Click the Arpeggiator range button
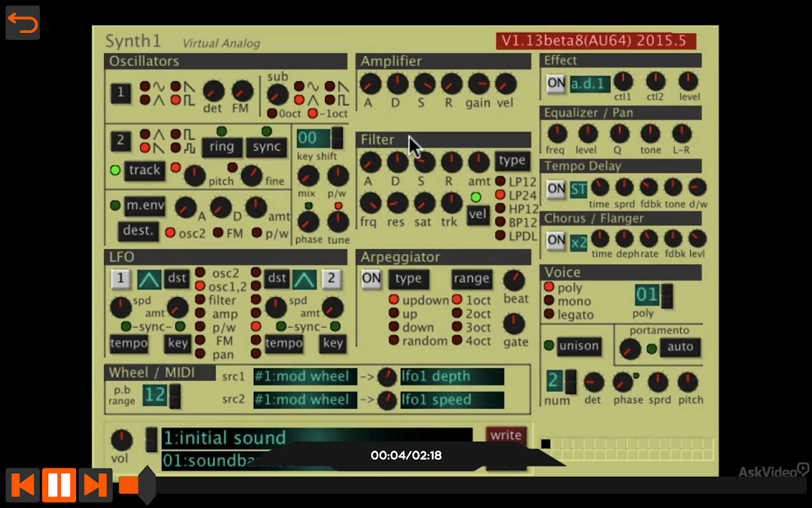Screen dimensions: 812x508 click(x=471, y=278)
